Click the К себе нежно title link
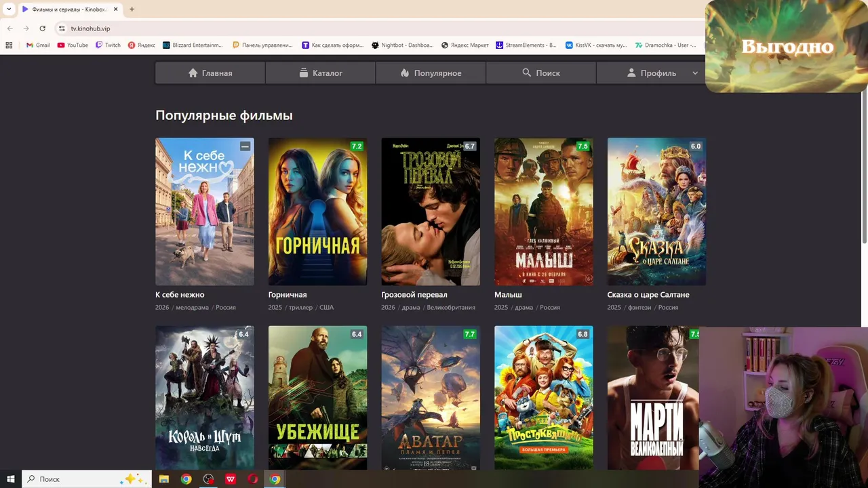Viewport: 868px width, 488px height. (180, 295)
